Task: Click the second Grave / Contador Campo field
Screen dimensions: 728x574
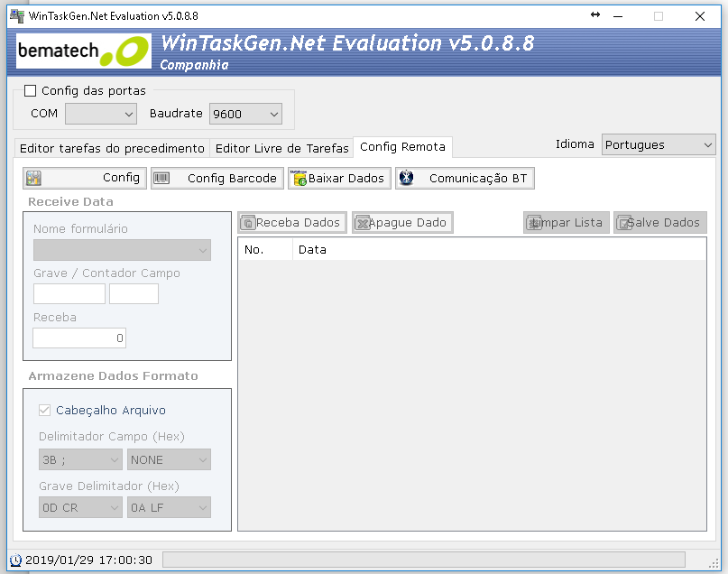Action: pyautogui.click(x=134, y=294)
